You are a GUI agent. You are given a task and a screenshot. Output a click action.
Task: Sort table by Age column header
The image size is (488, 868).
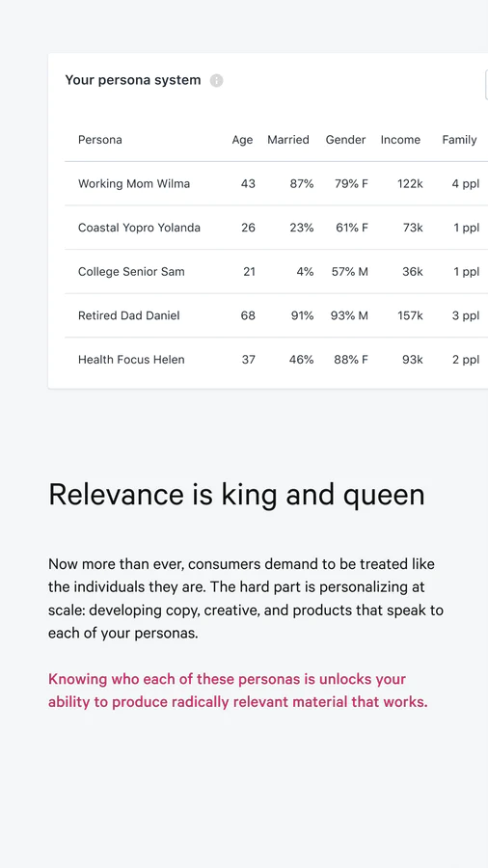coord(242,140)
